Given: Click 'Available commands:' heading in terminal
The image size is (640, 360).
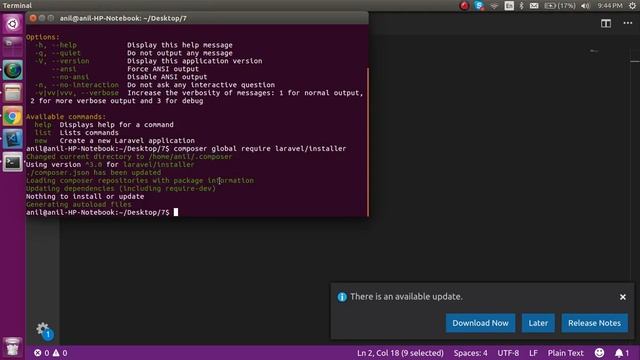Looking at the screenshot, I should [66, 117].
